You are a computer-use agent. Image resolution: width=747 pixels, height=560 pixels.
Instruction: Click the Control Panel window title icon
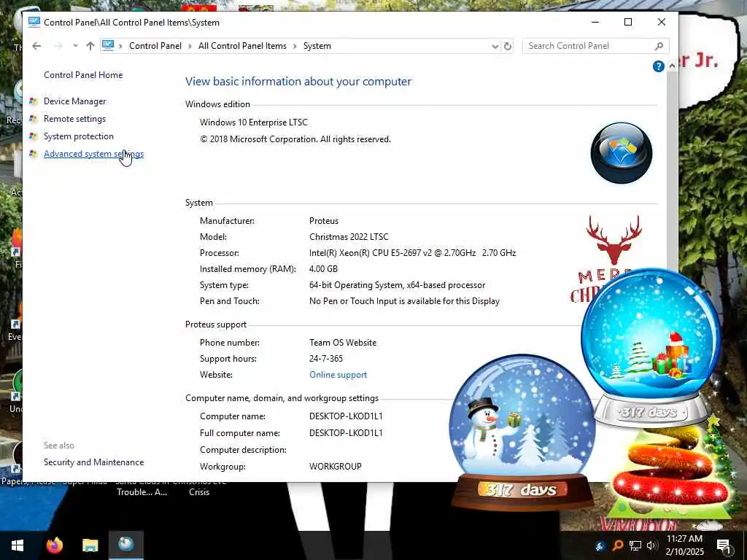click(34, 22)
